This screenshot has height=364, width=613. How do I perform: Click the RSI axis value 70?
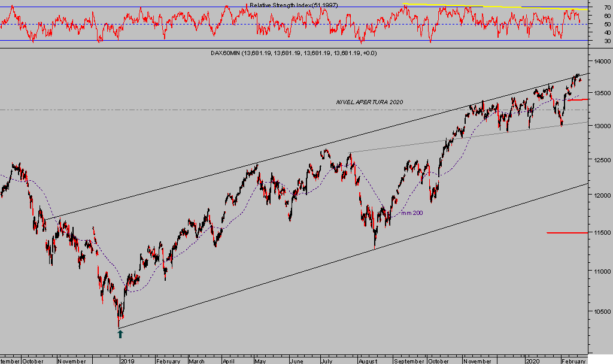coord(607,7)
